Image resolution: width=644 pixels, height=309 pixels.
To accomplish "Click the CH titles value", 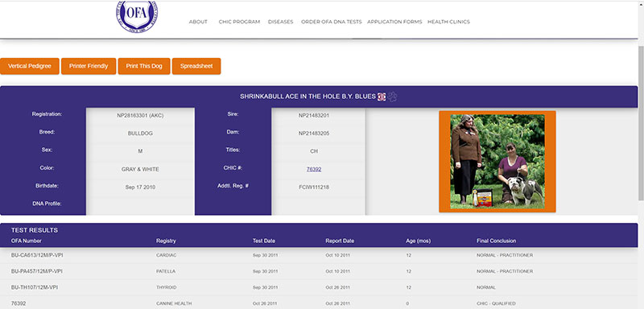I will [x=314, y=151].
